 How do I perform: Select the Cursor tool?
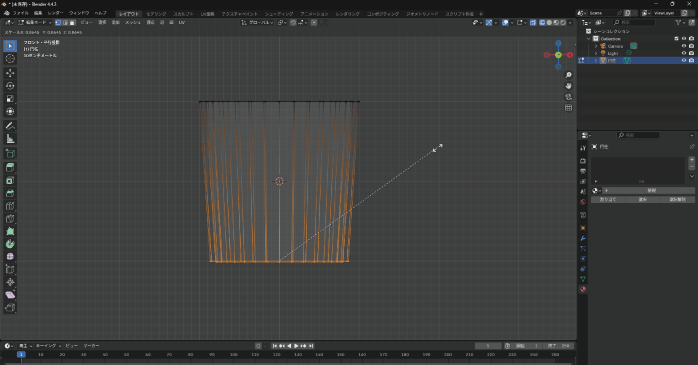pyautogui.click(x=10, y=59)
